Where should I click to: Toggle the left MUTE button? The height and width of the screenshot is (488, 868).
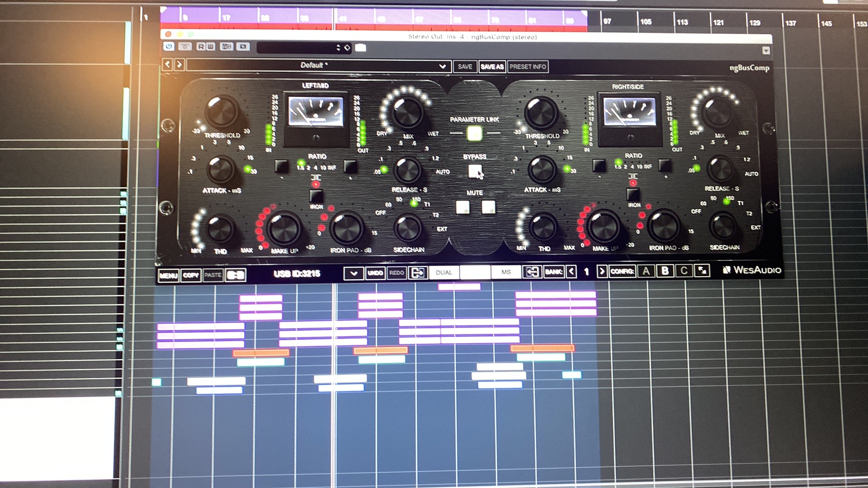click(x=462, y=207)
